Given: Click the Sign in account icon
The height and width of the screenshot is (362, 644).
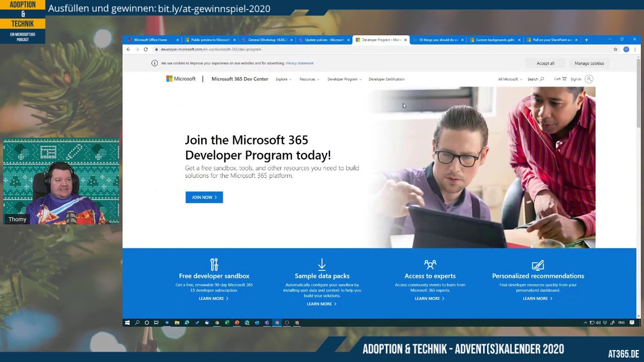Looking at the screenshot, I should click(x=589, y=79).
